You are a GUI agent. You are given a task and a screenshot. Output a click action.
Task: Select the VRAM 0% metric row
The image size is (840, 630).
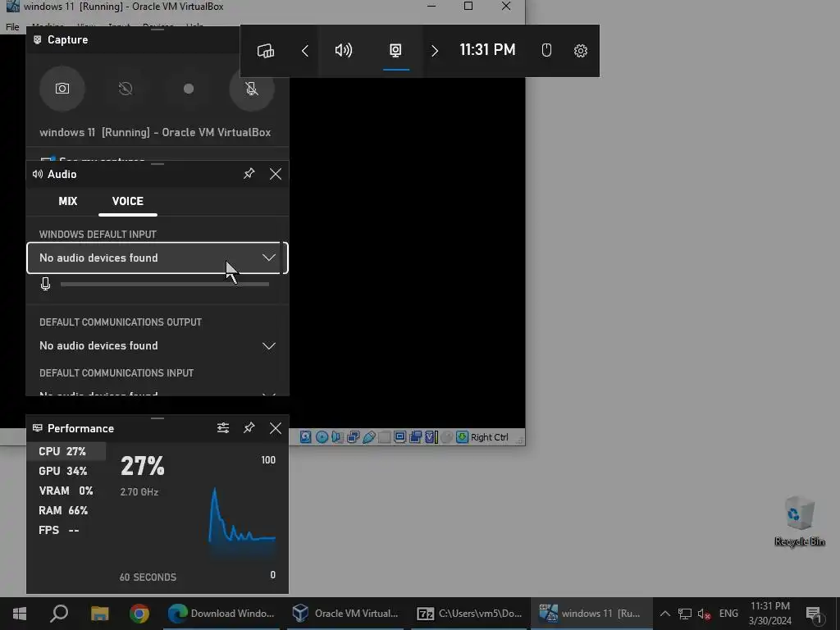66,491
